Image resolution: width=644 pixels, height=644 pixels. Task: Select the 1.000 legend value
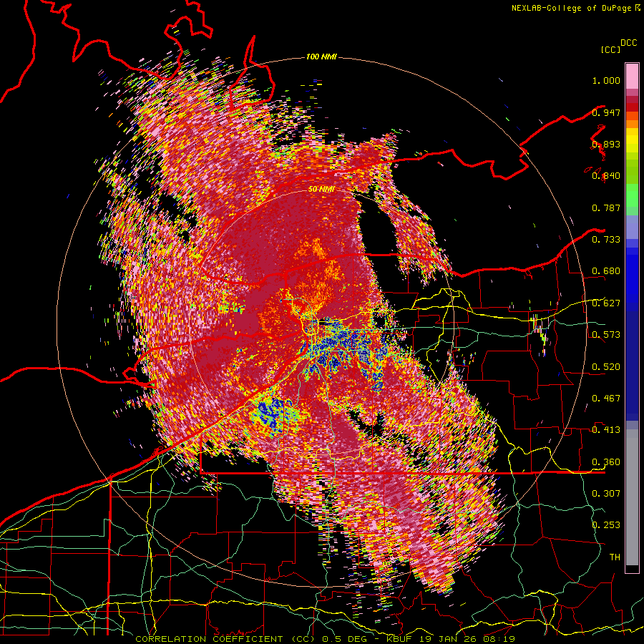[x=606, y=80]
